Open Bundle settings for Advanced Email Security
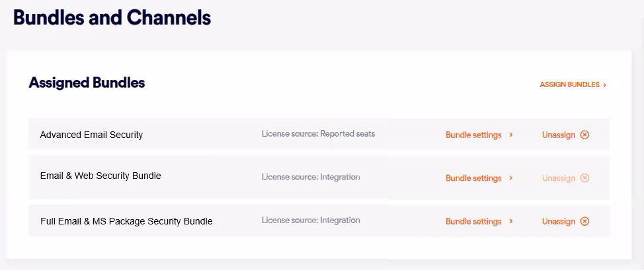Screen dimensions: 644x270 click(473, 135)
